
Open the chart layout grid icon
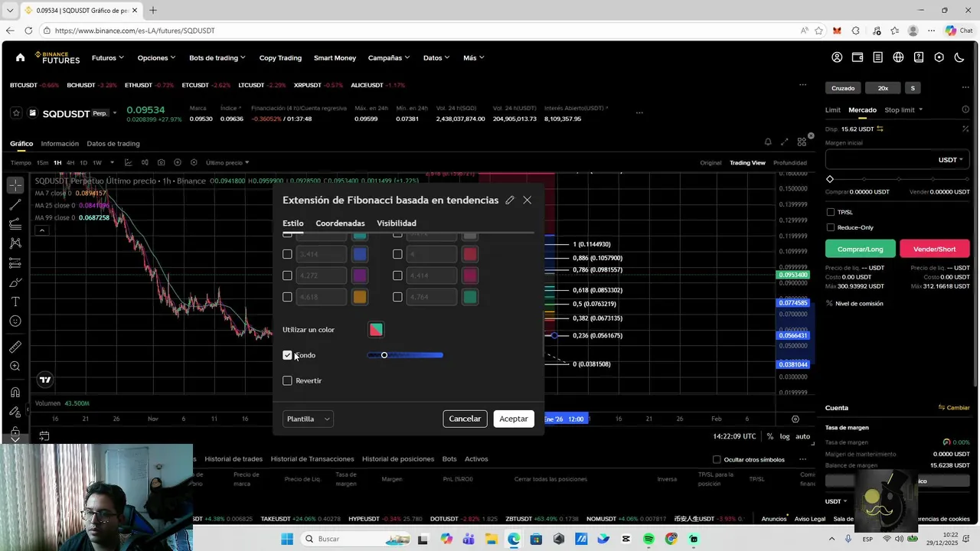[x=802, y=142]
